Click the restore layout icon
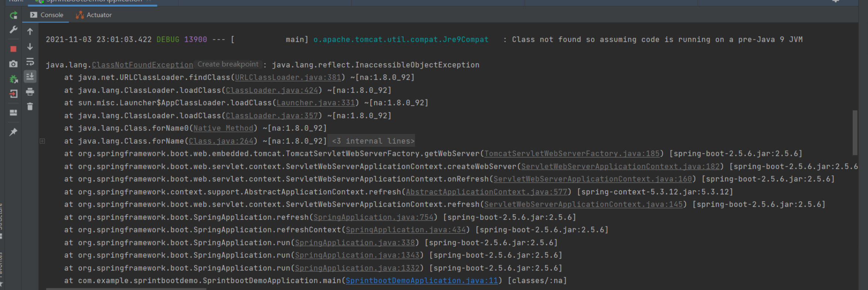Image resolution: width=868 pixels, height=290 pixels. [x=14, y=113]
